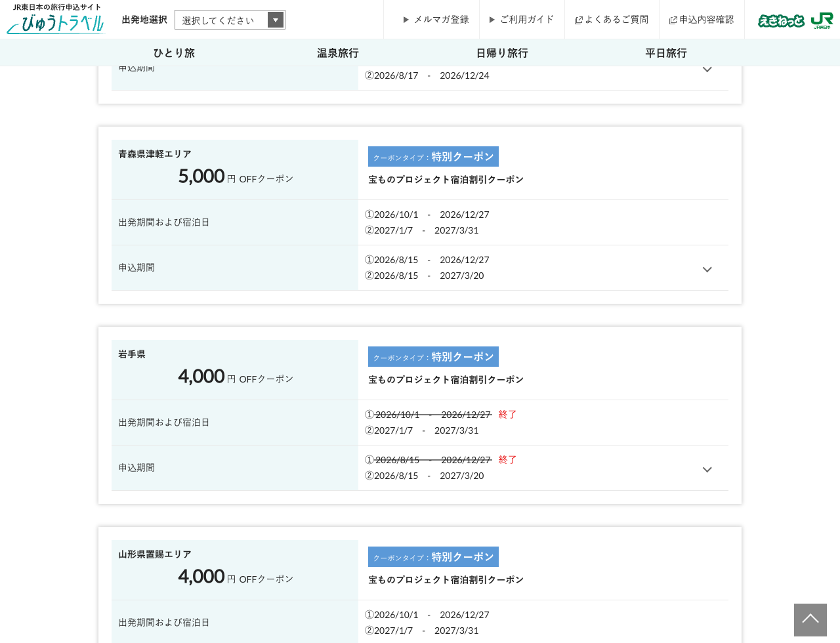Image resolution: width=840 pixels, height=643 pixels.
Task: Click struck-through ①2026/8/15 - 2026/12/27 date in 岩手県 card
Action: [x=429, y=460]
